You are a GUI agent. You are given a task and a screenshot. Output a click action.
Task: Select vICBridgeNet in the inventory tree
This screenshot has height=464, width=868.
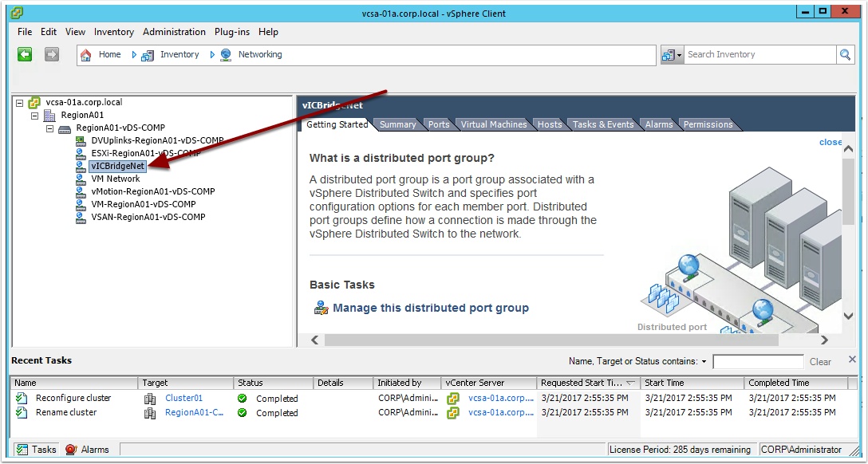(117, 166)
